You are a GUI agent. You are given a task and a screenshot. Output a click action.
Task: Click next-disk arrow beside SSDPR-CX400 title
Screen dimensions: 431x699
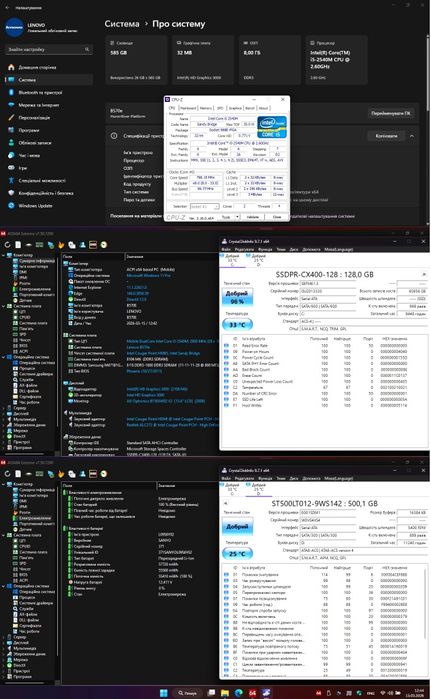(x=424, y=275)
